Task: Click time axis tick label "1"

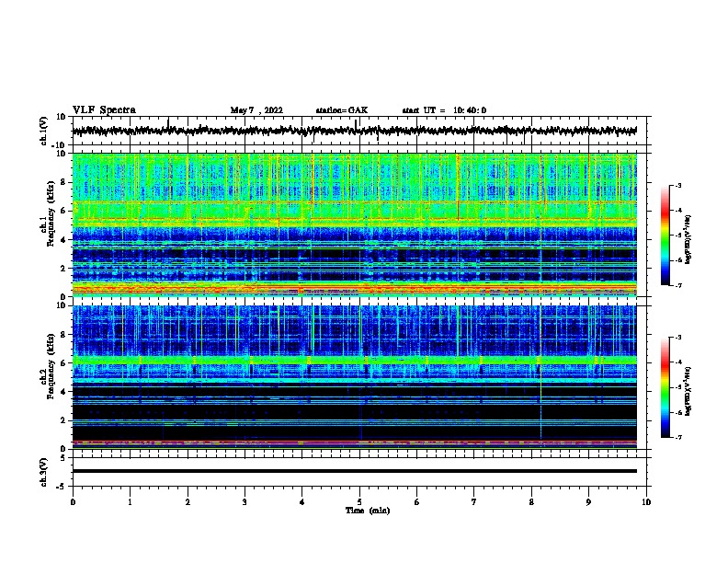Action: pos(130,502)
